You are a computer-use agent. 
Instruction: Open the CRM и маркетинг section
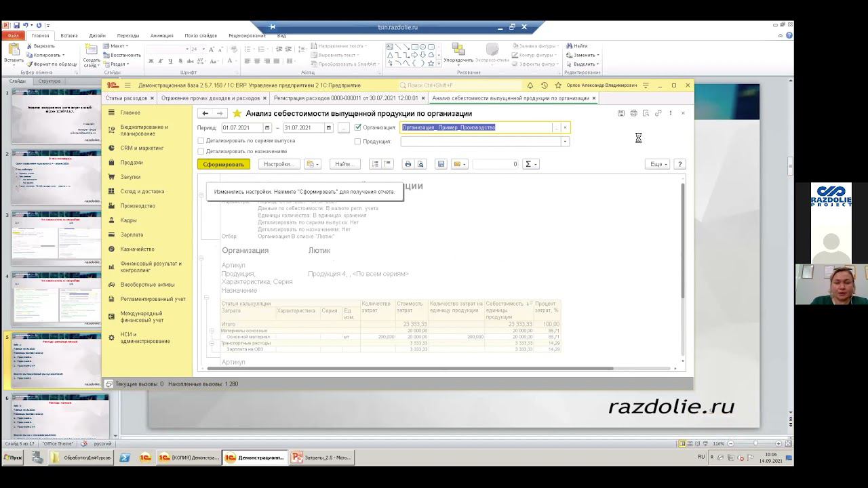(142, 148)
